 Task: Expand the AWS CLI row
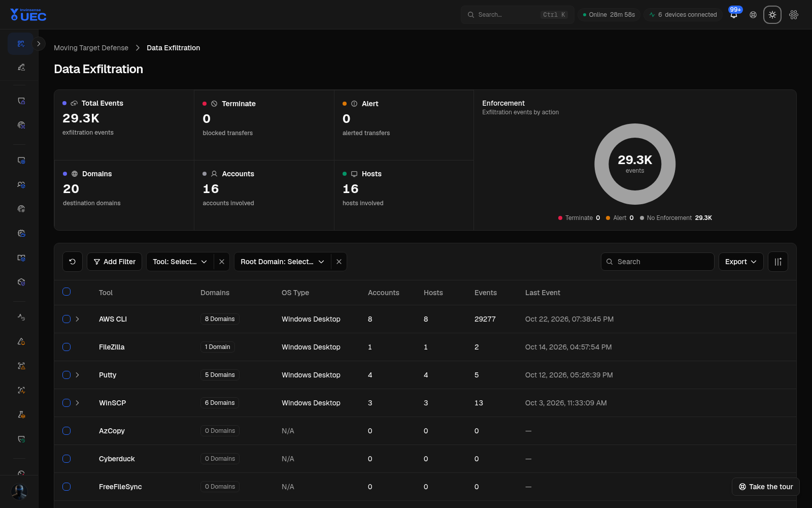[77, 319]
